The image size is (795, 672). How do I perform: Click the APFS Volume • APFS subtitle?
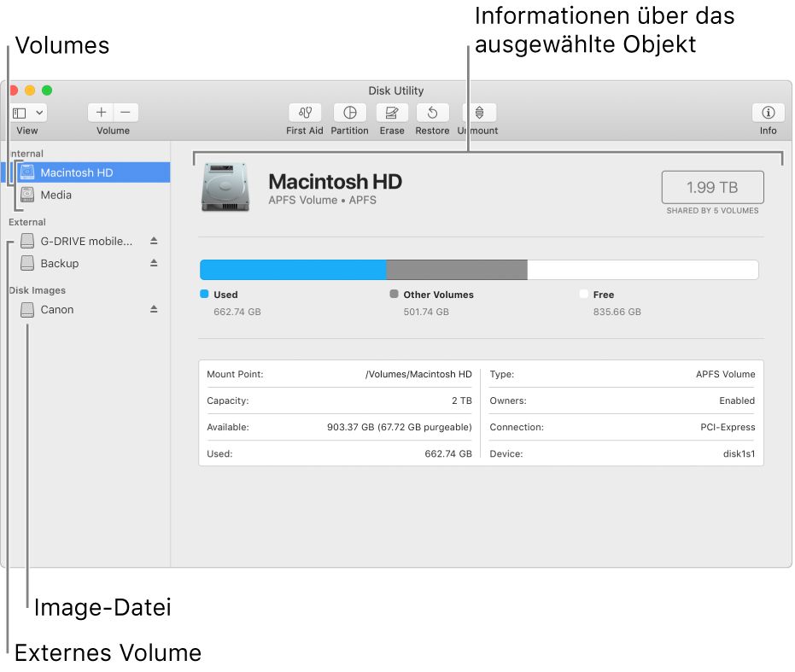(x=323, y=201)
